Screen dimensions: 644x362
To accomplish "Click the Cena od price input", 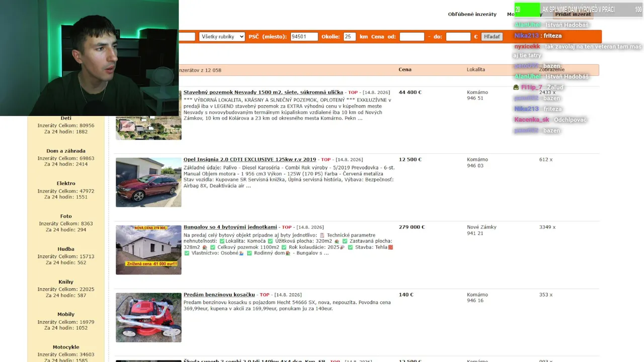I will coord(412,37).
